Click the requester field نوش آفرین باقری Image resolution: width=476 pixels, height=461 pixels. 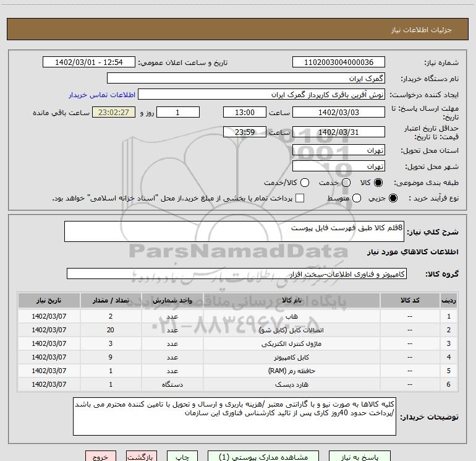point(261,95)
